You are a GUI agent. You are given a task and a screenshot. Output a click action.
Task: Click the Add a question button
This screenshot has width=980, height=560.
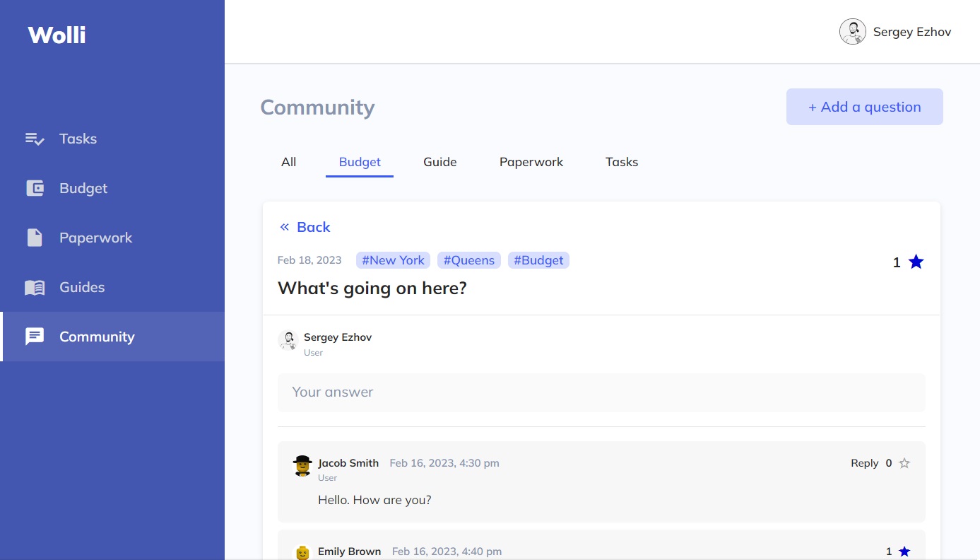(x=865, y=107)
